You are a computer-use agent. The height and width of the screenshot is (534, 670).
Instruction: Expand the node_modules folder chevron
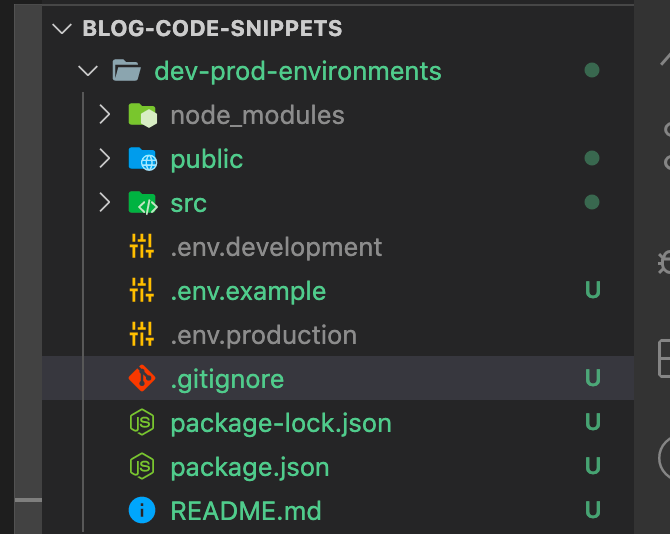pos(105,115)
